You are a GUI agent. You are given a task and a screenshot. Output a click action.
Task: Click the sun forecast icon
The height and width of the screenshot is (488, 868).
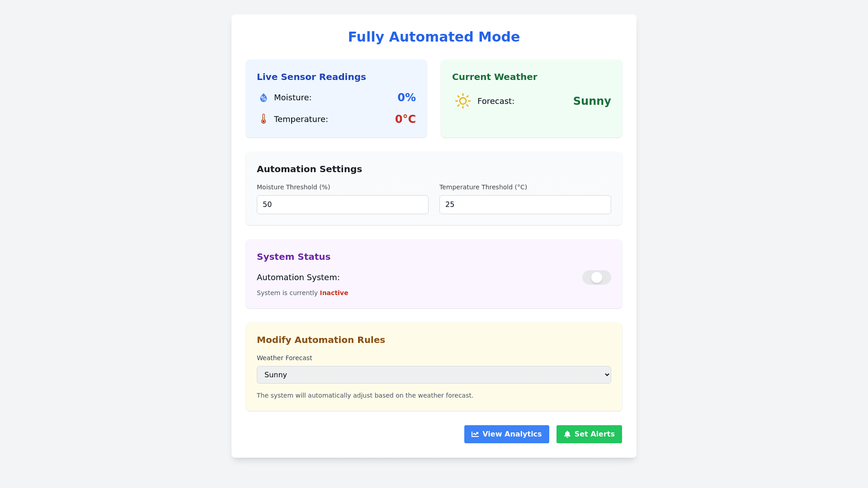coord(463,101)
